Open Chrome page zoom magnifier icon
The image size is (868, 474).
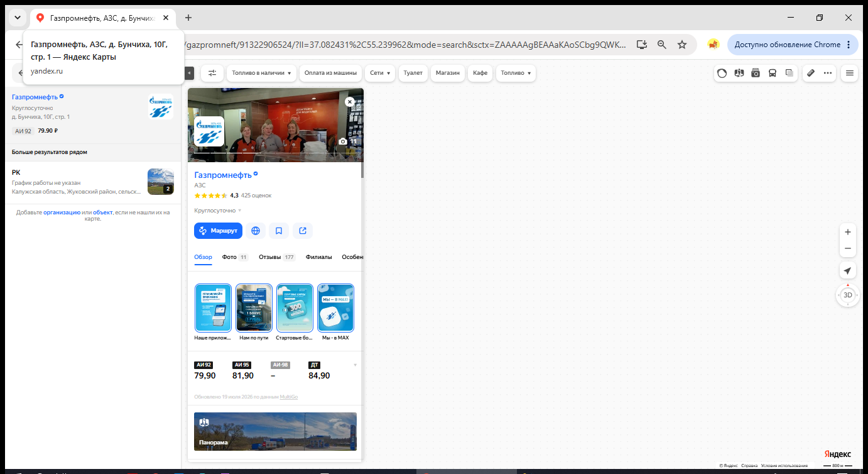pyautogui.click(x=662, y=45)
